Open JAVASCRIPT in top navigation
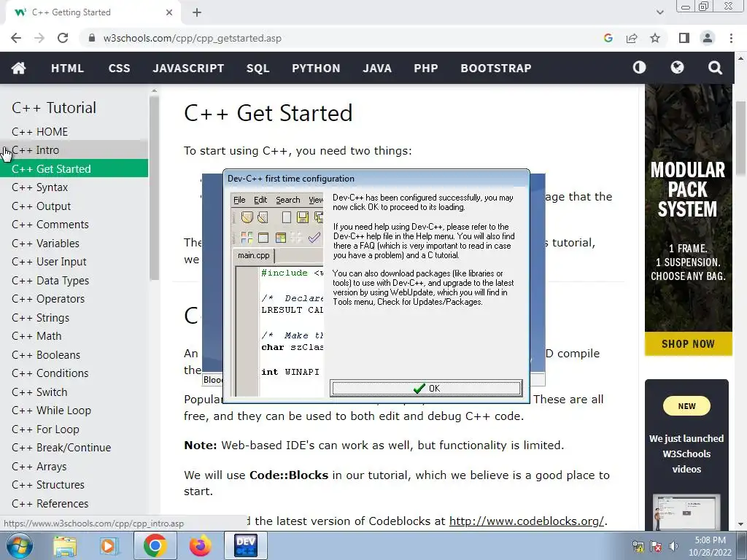 [x=188, y=68]
